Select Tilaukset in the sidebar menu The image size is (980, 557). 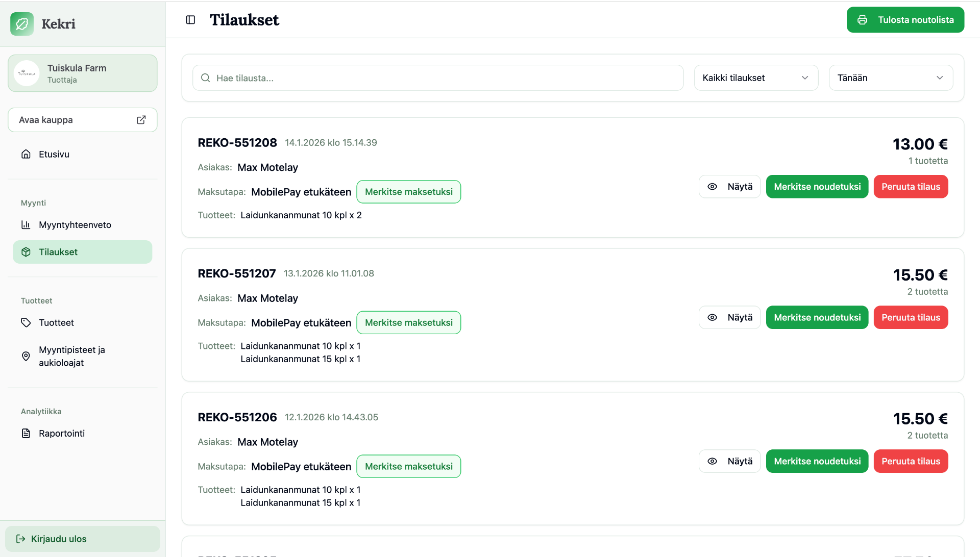(83, 252)
